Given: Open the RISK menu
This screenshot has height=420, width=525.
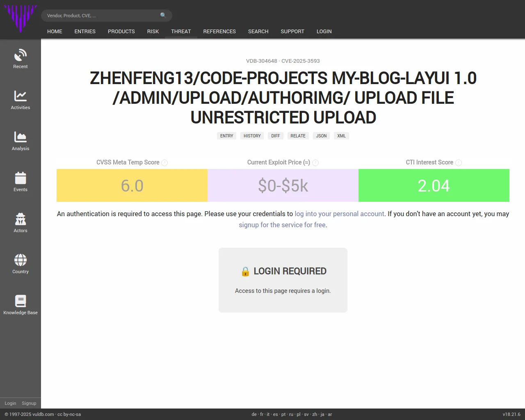Looking at the screenshot, I should click(x=153, y=31).
